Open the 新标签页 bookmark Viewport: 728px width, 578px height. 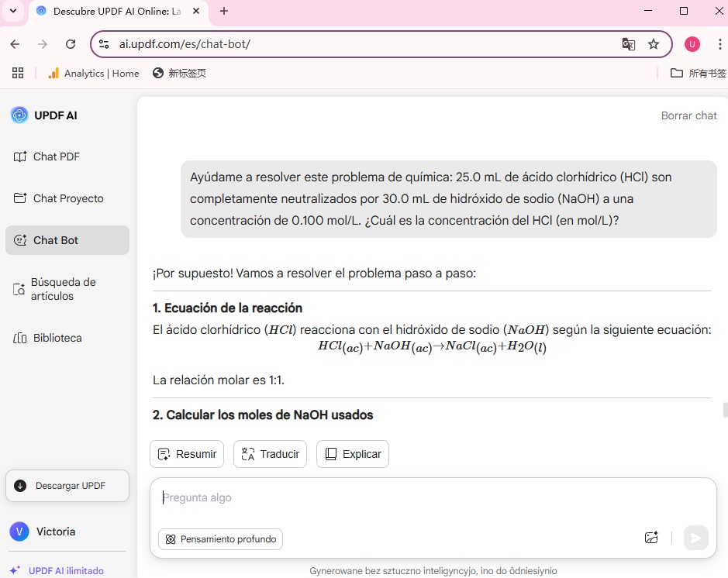coord(180,73)
